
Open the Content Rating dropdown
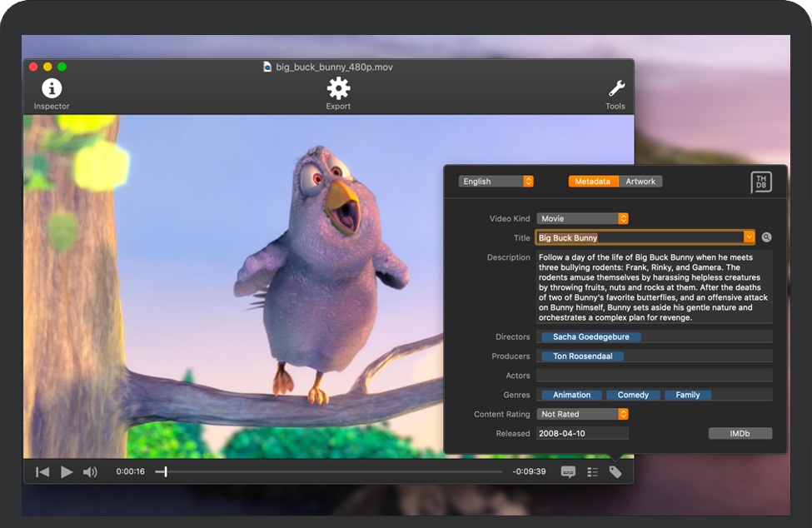(x=582, y=414)
